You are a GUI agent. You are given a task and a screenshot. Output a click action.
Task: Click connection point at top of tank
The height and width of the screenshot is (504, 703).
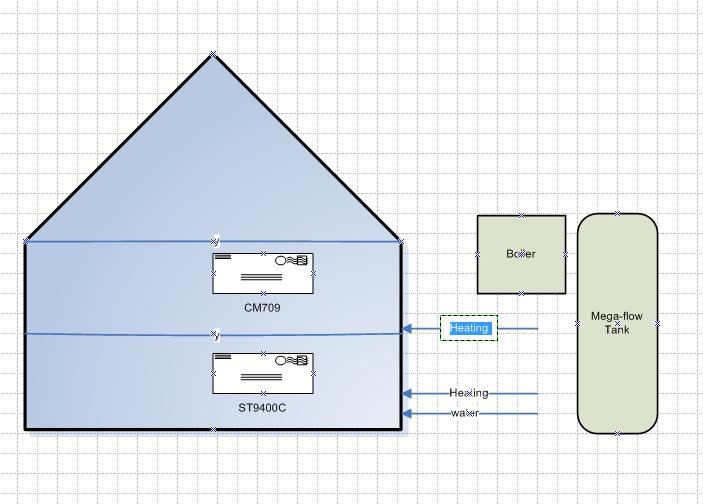tap(618, 213)
